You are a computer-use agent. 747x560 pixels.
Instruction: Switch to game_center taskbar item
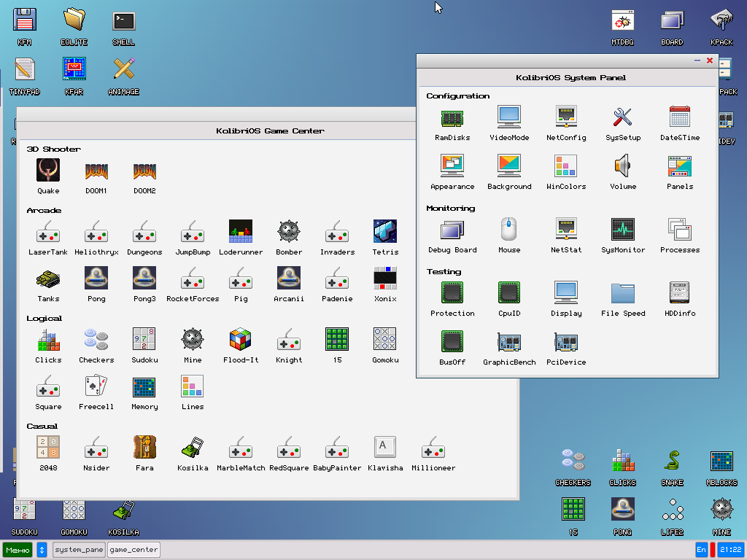click(x=133, y=550)
